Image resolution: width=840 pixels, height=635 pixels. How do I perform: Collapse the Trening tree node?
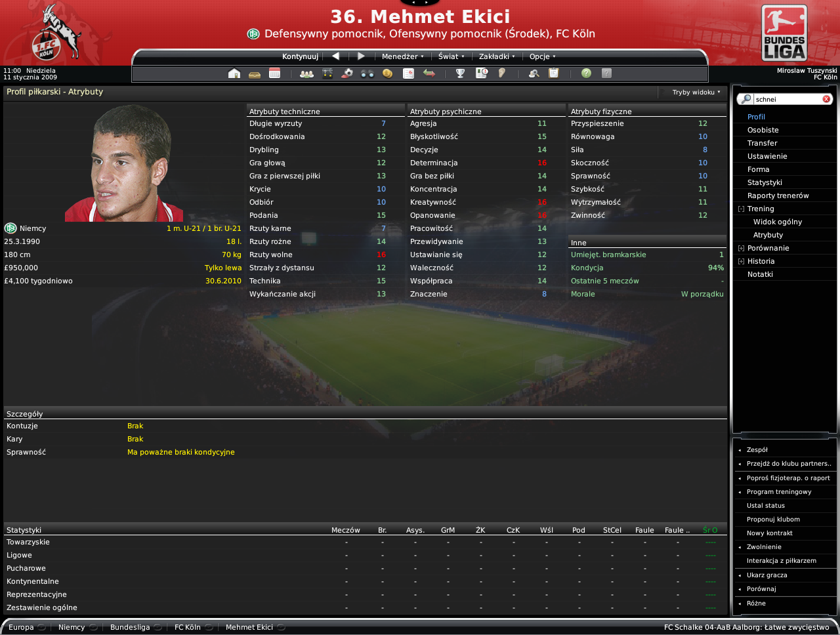coord(741,209)
